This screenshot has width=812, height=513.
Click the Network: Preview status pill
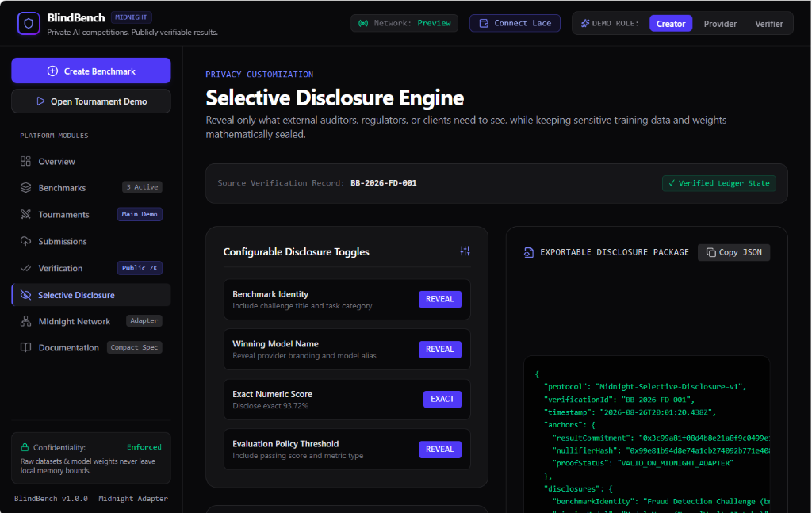point(404,23)
